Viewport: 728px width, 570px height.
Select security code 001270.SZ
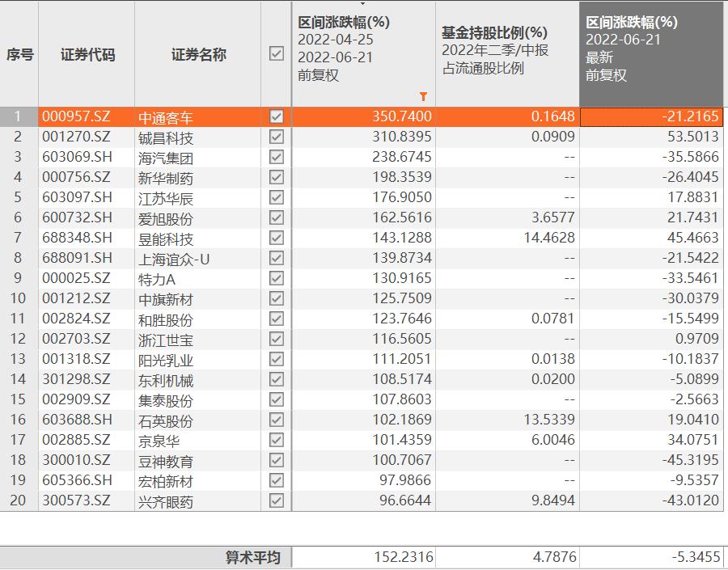pyautogui.click(x=76, y=137)
